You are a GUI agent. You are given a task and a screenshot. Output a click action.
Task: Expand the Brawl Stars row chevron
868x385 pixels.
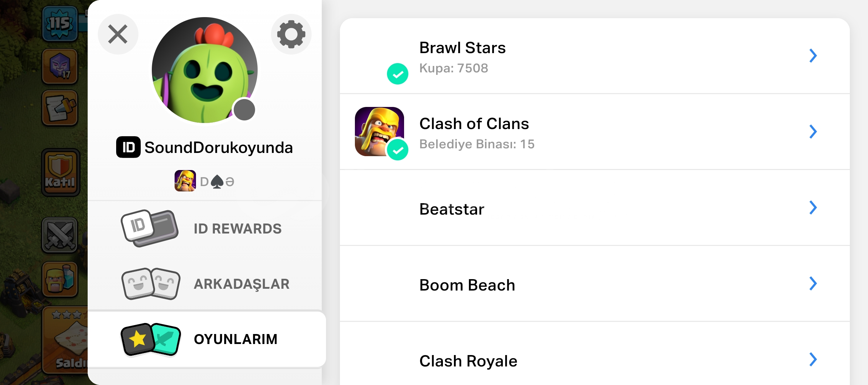813,56
